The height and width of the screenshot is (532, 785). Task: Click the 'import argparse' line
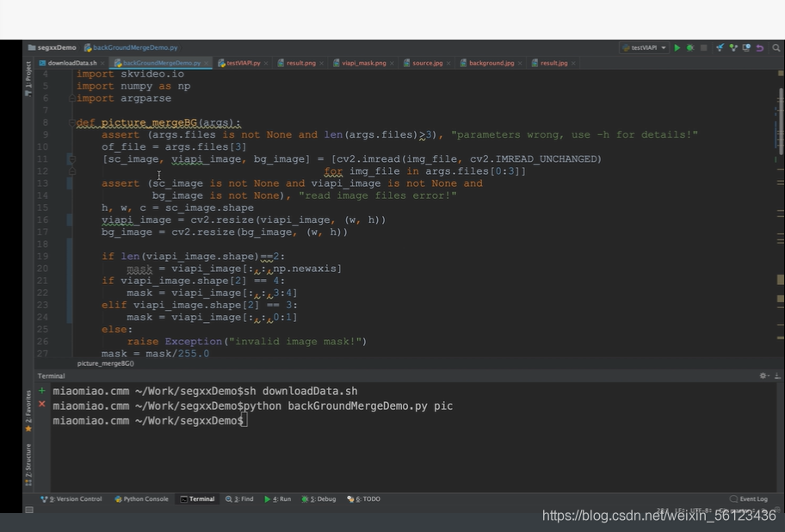tap(124, 98)
